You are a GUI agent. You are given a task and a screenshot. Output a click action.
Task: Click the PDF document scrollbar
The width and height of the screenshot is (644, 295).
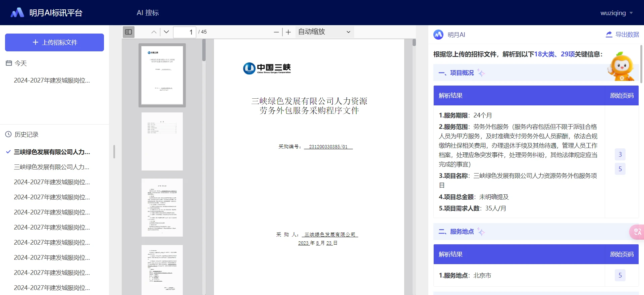tap(414, 43)
